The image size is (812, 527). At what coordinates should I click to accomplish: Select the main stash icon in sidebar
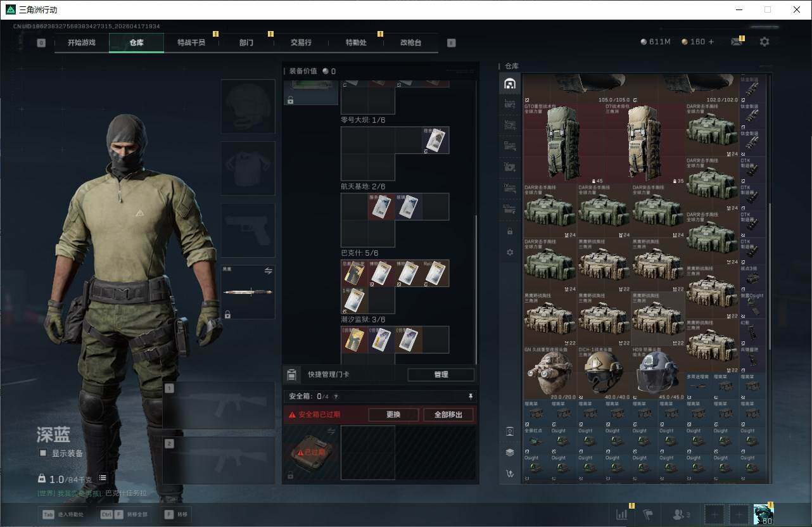pyautogui.click(x=510, y=84)
